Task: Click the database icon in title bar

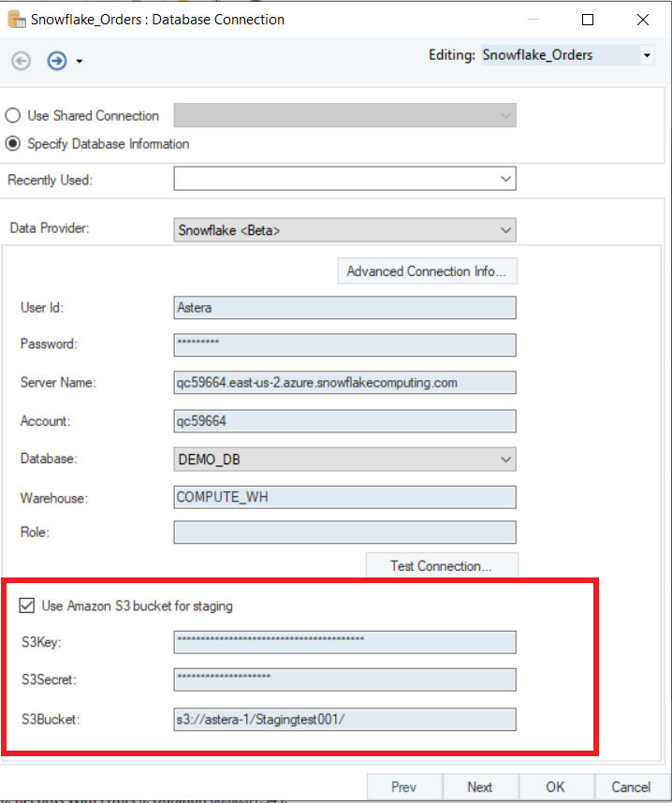Action: pos(15,19)
